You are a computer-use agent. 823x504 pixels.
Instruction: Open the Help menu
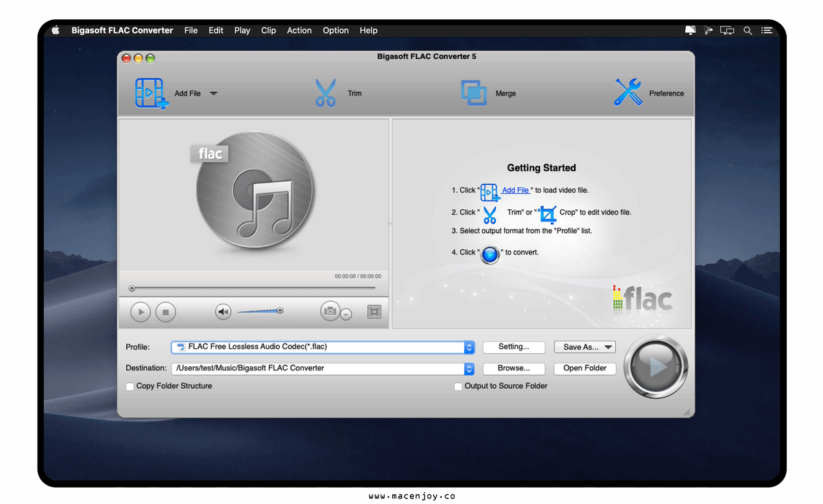(x=368, y=30)
